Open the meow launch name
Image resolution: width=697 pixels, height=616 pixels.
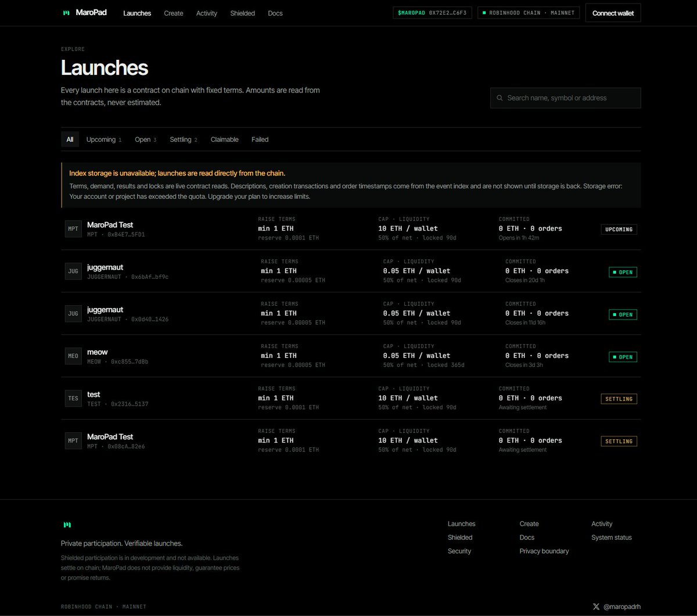click(x=98, y=352)
